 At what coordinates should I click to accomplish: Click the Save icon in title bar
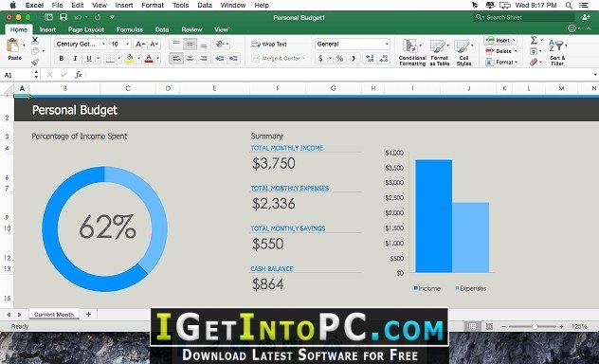point(64,17)
